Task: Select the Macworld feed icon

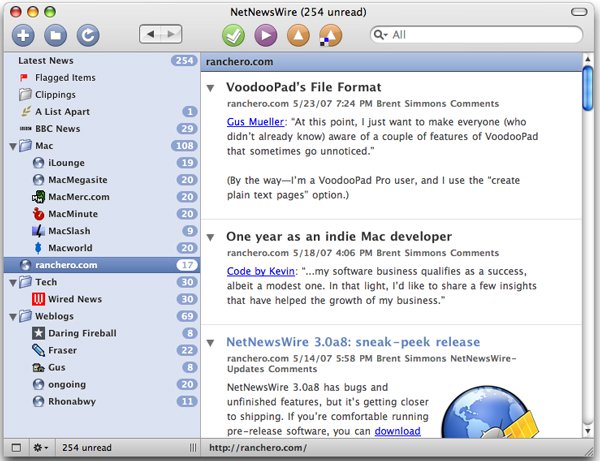Action: (38, 248)
